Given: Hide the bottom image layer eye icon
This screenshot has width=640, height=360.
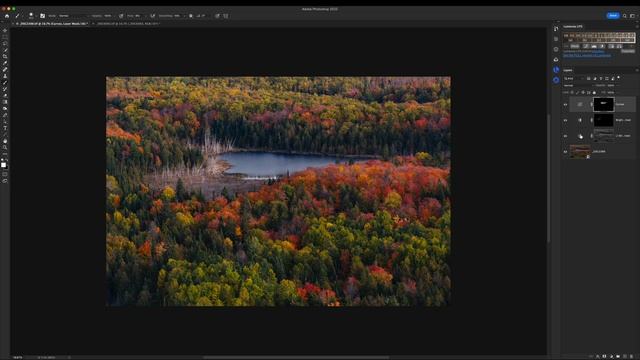Looking at the screenshot, I should (x=565, y=151).
